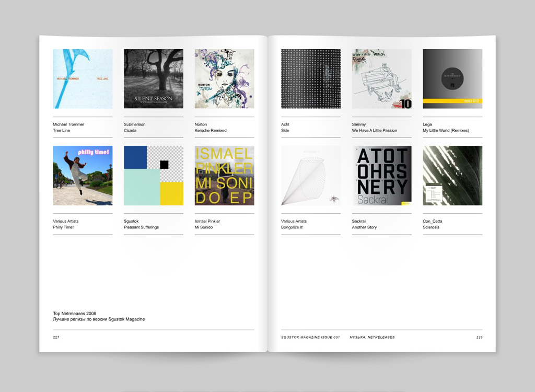
Task: Select the Con_Cetta Sclerosis cover
Action: [452, 176]
